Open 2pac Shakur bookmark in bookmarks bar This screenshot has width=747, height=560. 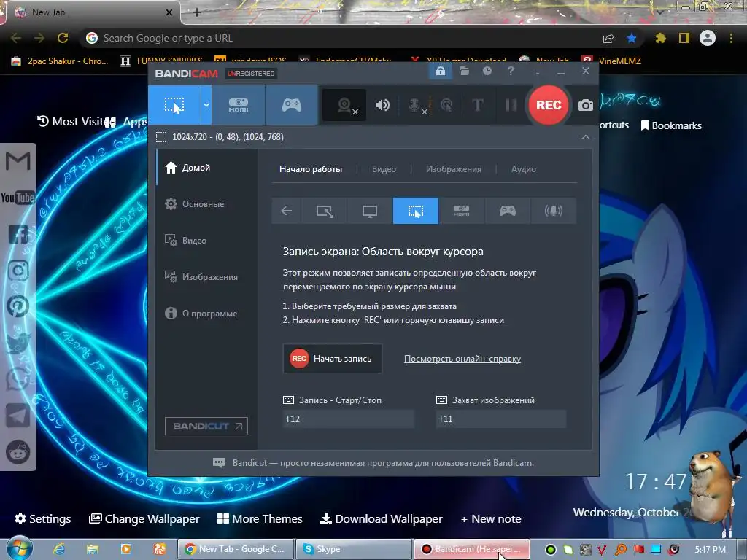pyautogui.click(x=60, y=61)
